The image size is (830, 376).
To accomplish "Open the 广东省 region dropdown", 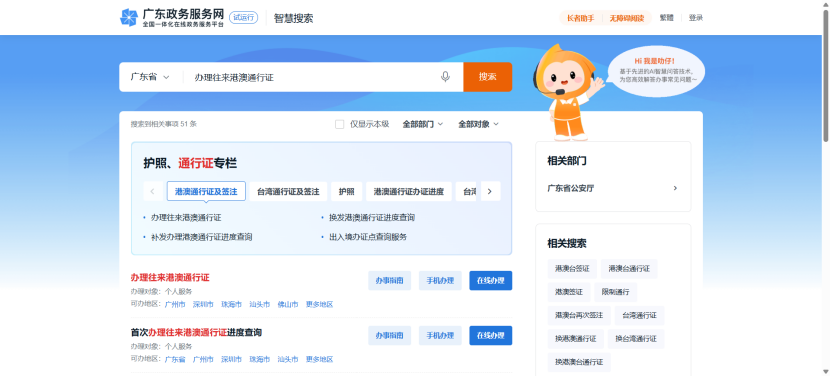I will coord(150,77).
